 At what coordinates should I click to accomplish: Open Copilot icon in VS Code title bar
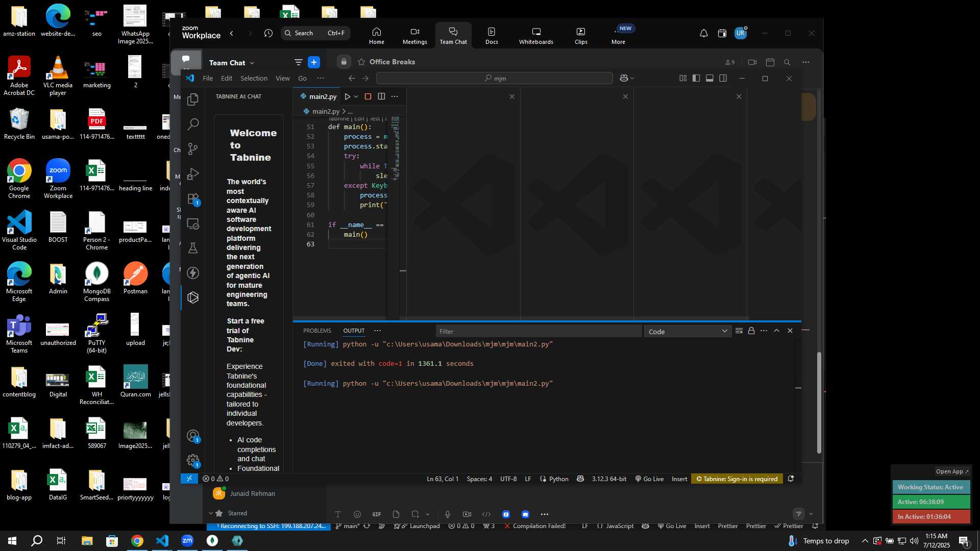[624, 78]
